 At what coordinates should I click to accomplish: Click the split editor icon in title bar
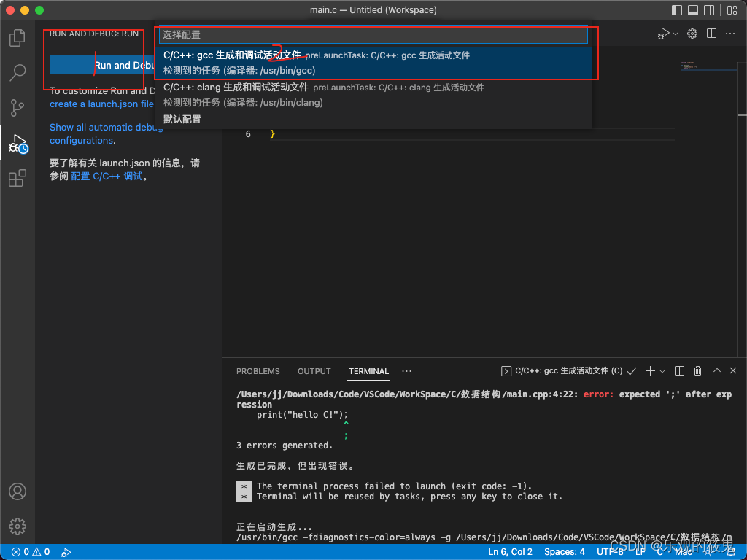point(711,33)
